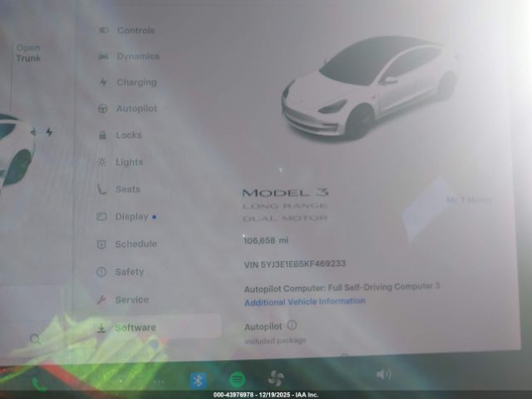532x399 pixels.
Task: Click the Autopilot steering wheel icon
Action: tap(102, 109)
